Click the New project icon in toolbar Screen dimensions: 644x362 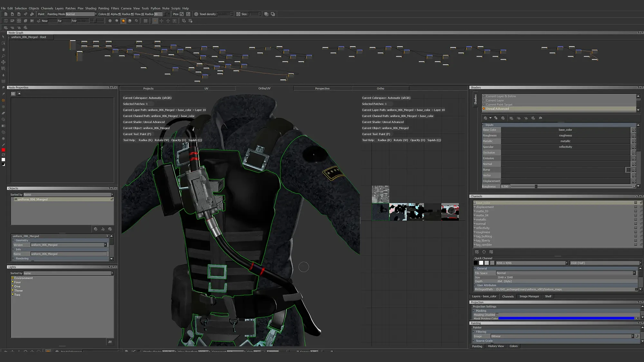[x=6, y=14]
